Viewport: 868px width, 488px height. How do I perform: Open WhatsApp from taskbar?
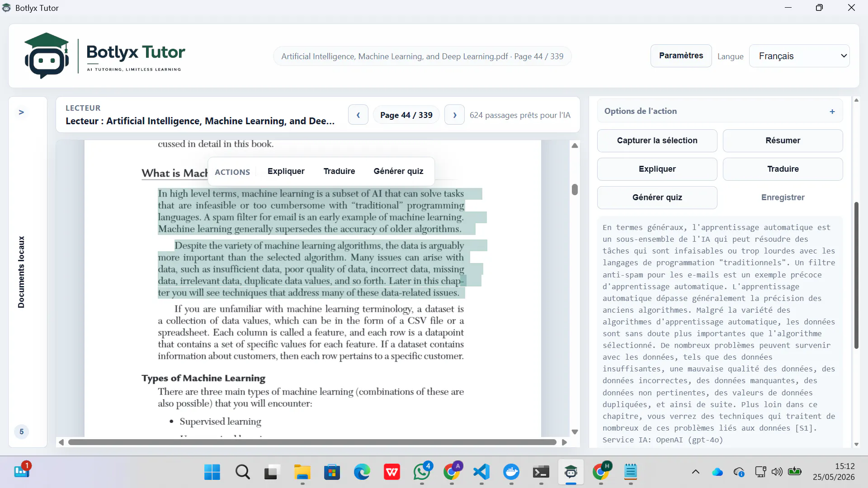point(422,472)
